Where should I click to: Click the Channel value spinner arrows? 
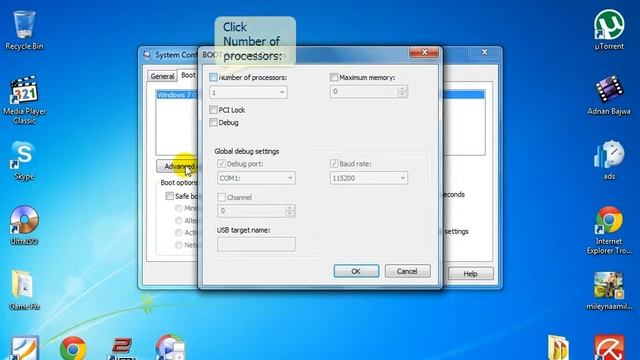coord(290,211)
